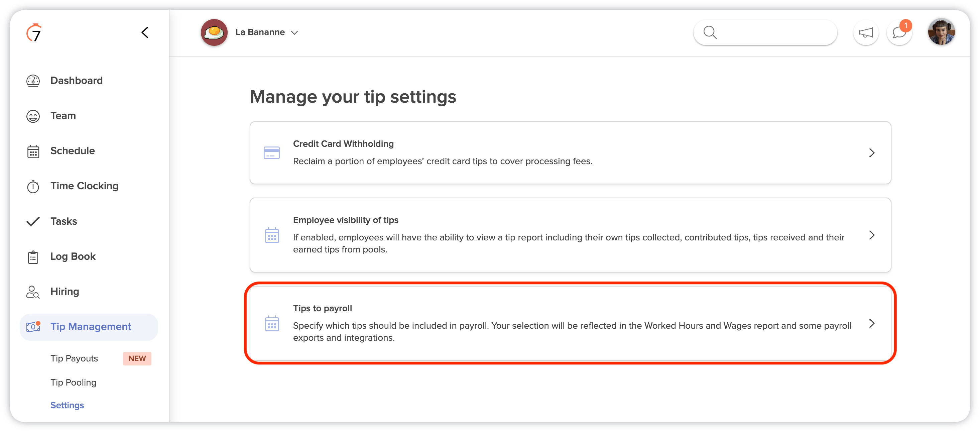Open the Tip Pooling submenu link
980x432 pixels.
[74, 383]
